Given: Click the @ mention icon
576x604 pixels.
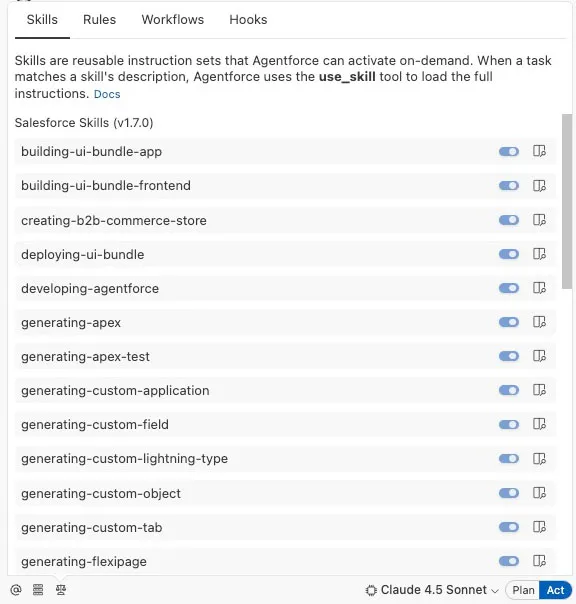Looking at the screenshot, I should click(x=16, y=590).
